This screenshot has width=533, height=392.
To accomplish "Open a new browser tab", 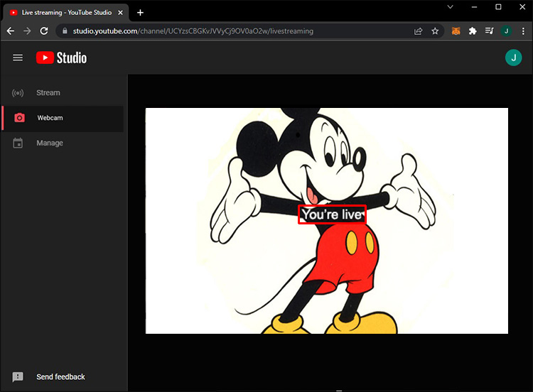I will pos(141,13).
